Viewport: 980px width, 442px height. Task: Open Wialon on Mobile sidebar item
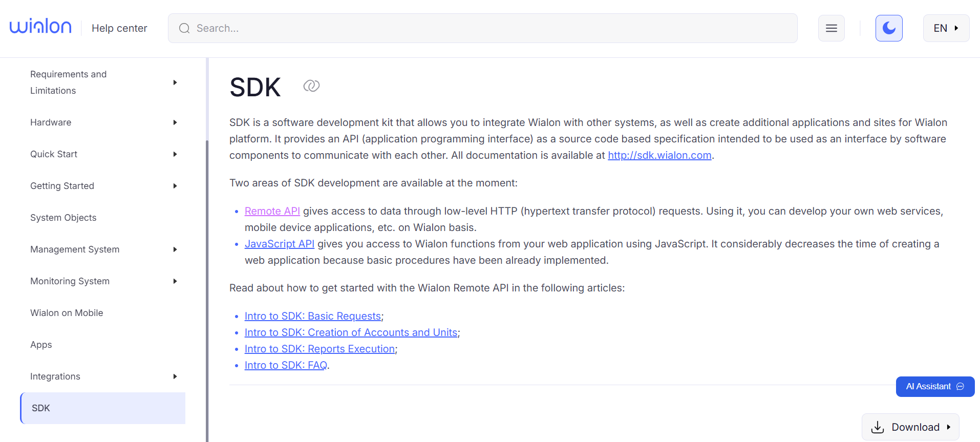point(67,313)
